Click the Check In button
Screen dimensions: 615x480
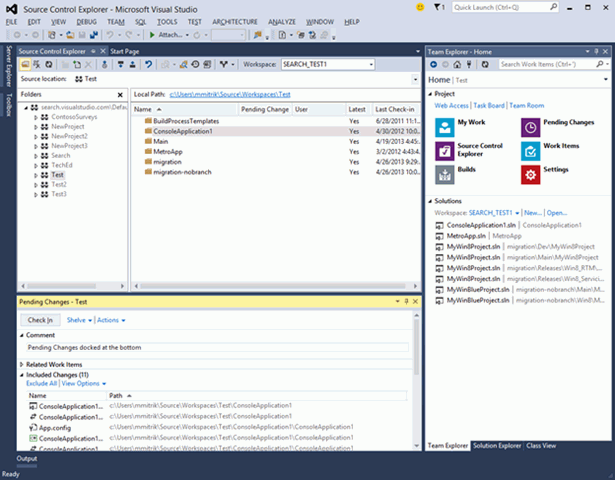coord(40,320)
